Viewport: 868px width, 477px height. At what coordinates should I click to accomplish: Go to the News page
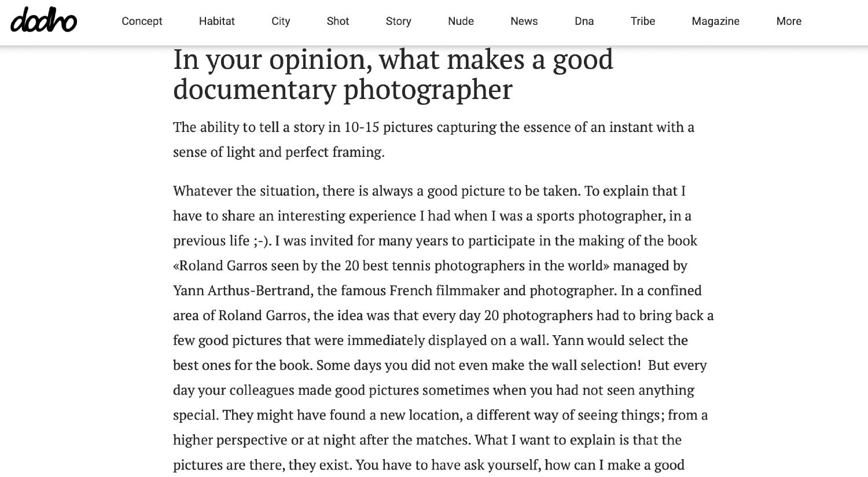point(524,21)
